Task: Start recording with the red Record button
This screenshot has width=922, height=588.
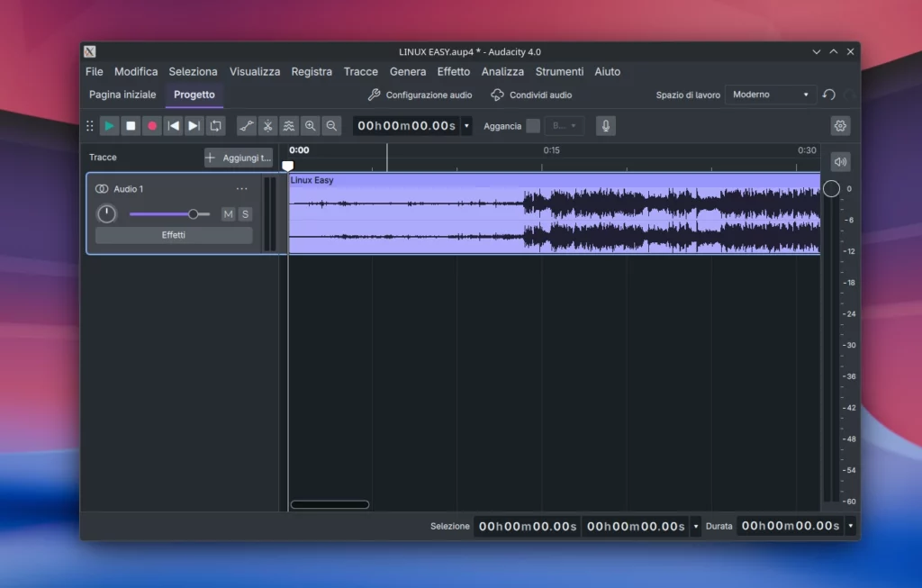Action: (151, 126)
